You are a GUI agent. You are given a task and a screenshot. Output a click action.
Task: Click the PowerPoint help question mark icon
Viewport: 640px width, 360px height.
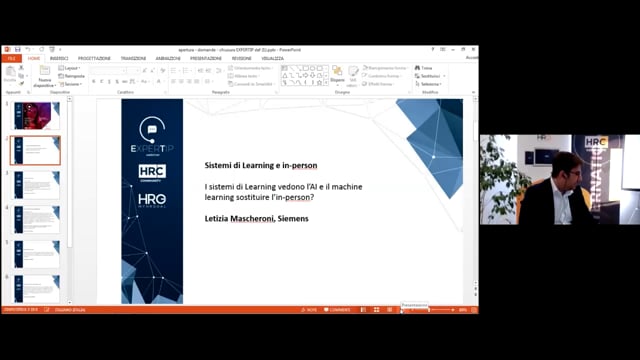point(433,49)
